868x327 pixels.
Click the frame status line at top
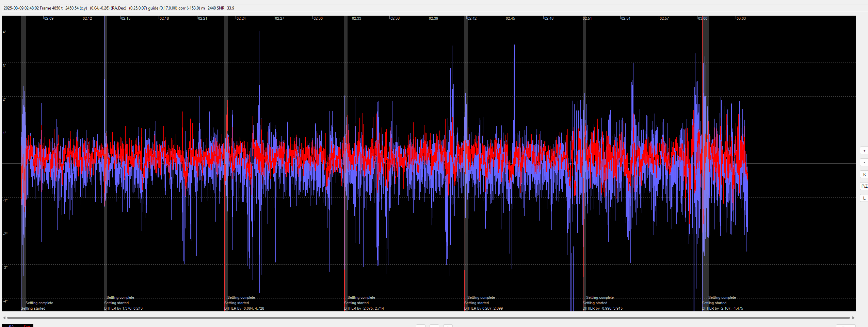coord(119,8)
